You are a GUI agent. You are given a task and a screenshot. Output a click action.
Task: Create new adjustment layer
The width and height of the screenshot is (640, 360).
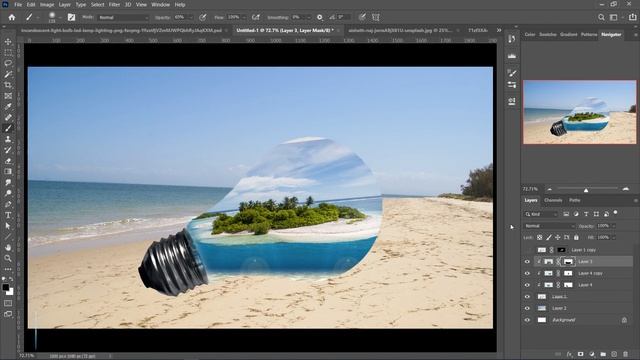592,354
